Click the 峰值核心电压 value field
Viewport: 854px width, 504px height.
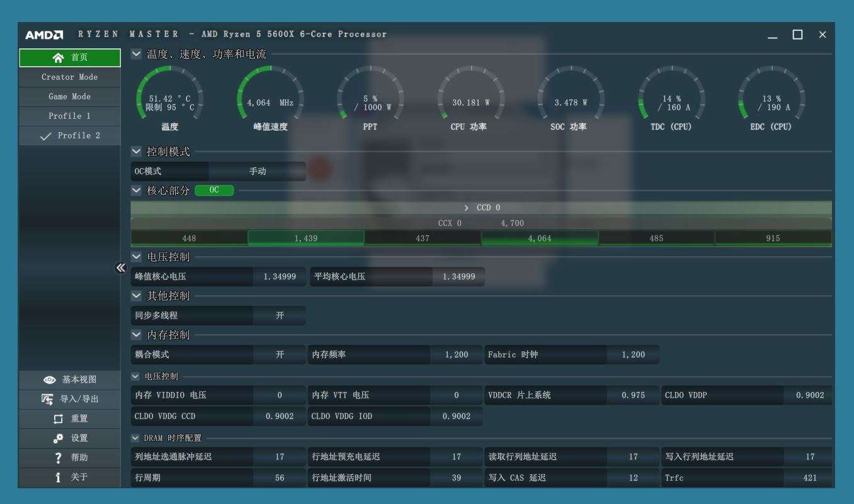pyautogui.click(x=280, y=276)
